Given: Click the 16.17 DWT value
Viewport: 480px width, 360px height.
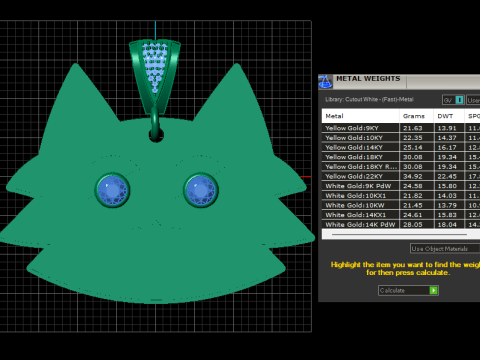Looking at the screenshot, I should 447,147.
